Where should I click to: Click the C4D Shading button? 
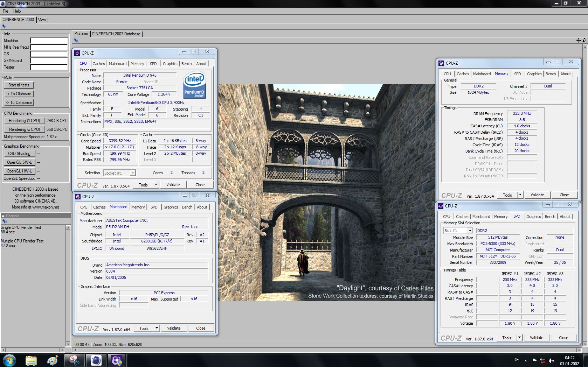(x=19, y=154)
